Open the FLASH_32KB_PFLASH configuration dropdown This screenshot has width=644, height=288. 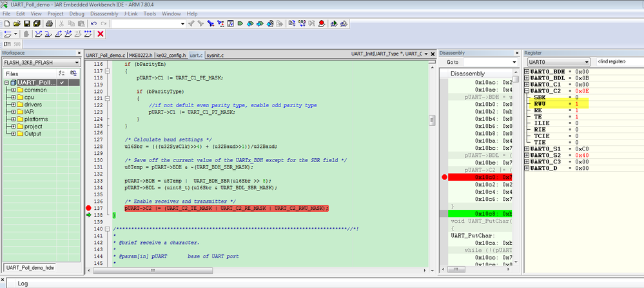click(x=77, y=63)
